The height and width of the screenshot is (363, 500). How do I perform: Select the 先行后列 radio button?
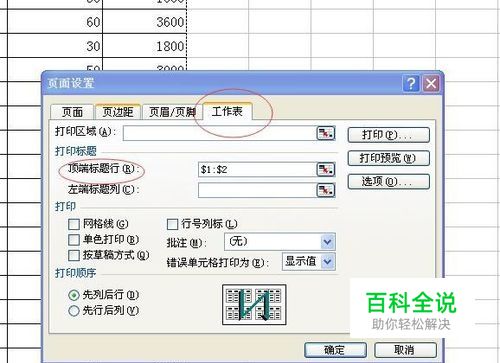(x=74, y=311)
